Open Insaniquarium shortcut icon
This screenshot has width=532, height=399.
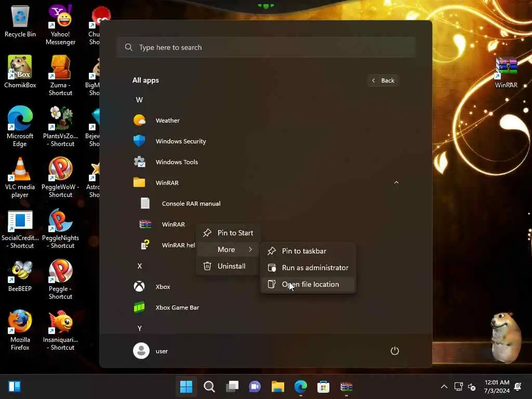click(x=60, y=330)
